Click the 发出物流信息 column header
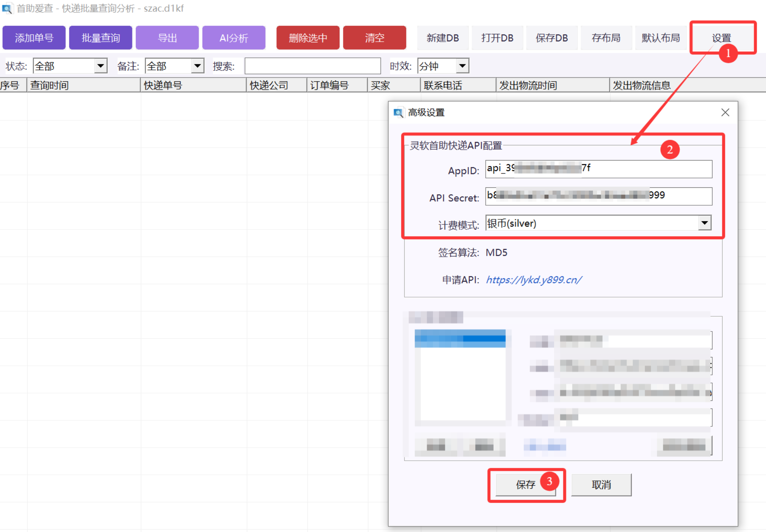Viewport: 766px width, 532px height. pyautogui.click(x=688, y=85)
